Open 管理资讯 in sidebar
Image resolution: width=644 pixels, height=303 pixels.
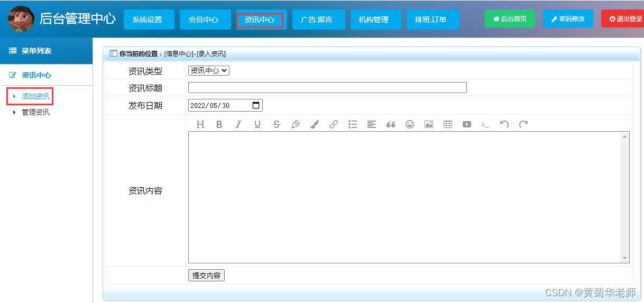click(x=35, y=112)
